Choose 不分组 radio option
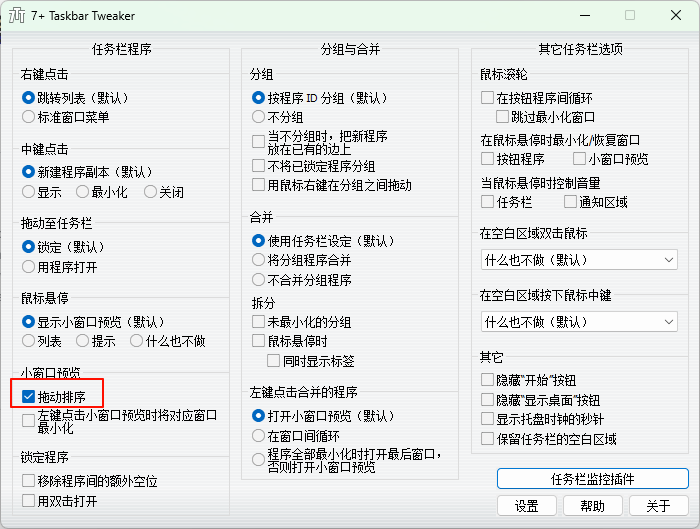700x529 pixels. (x=259, y=117)
